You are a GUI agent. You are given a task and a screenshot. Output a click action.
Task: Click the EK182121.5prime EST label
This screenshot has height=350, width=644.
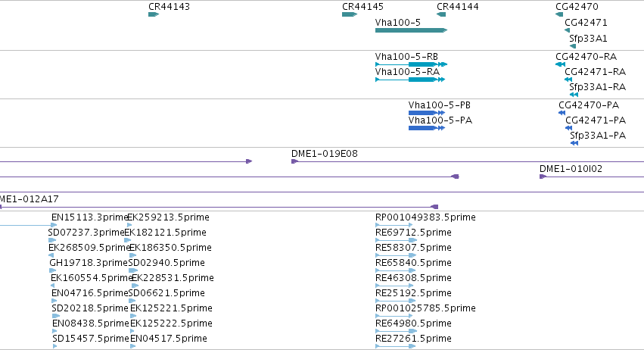pos(165,233)
